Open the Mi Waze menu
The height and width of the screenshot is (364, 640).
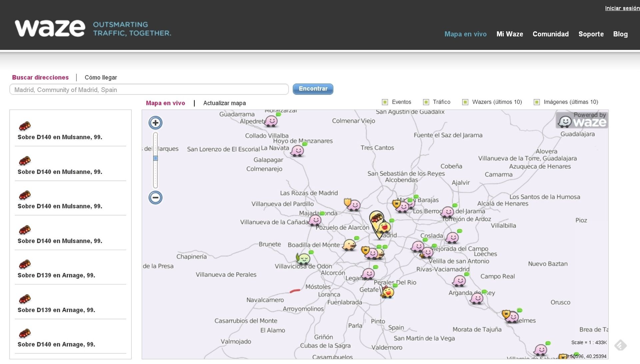510,34
